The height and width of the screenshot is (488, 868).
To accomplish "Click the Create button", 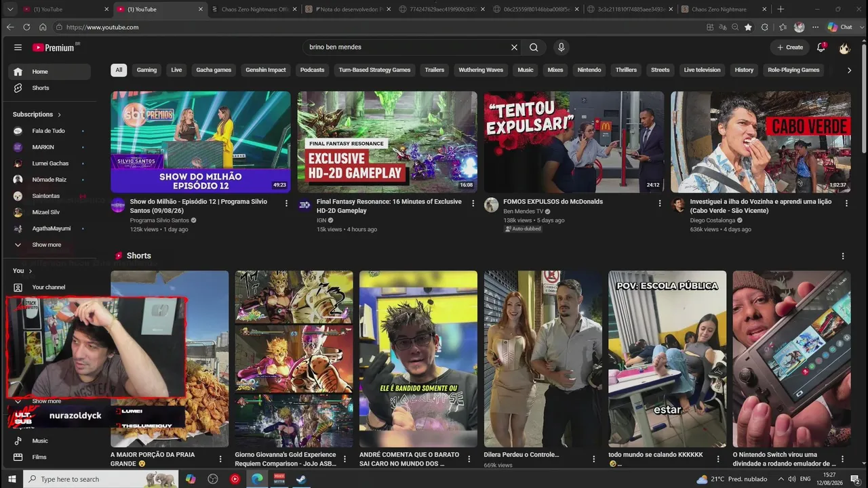I will coord(790,47).
